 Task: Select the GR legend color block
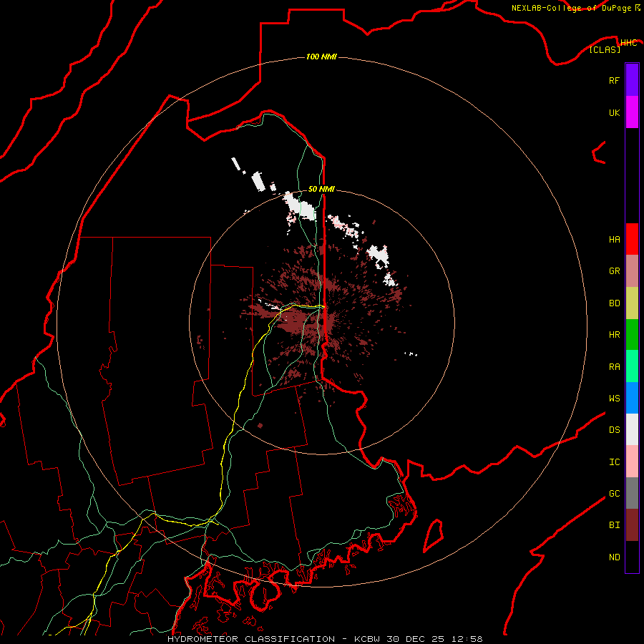pos(632,271)
